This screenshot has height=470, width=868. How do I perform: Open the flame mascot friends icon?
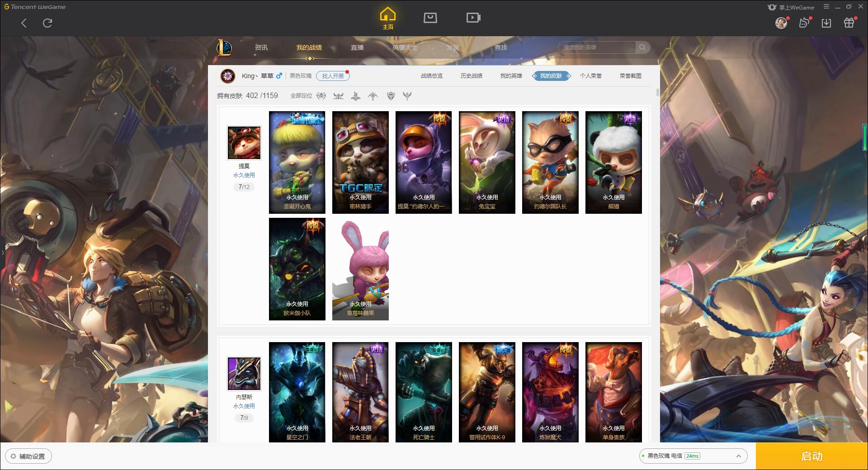pyautogui.click(x=804, y=23)
